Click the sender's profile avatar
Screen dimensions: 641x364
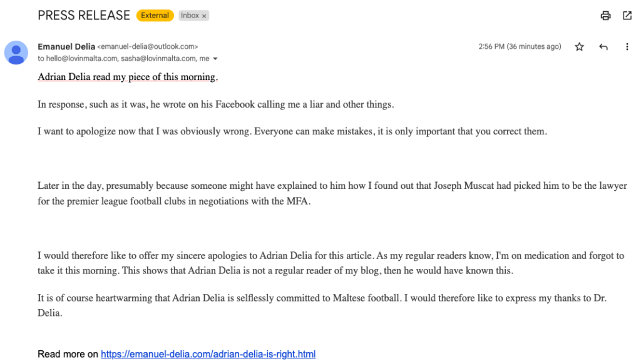[x=16, y=53]
